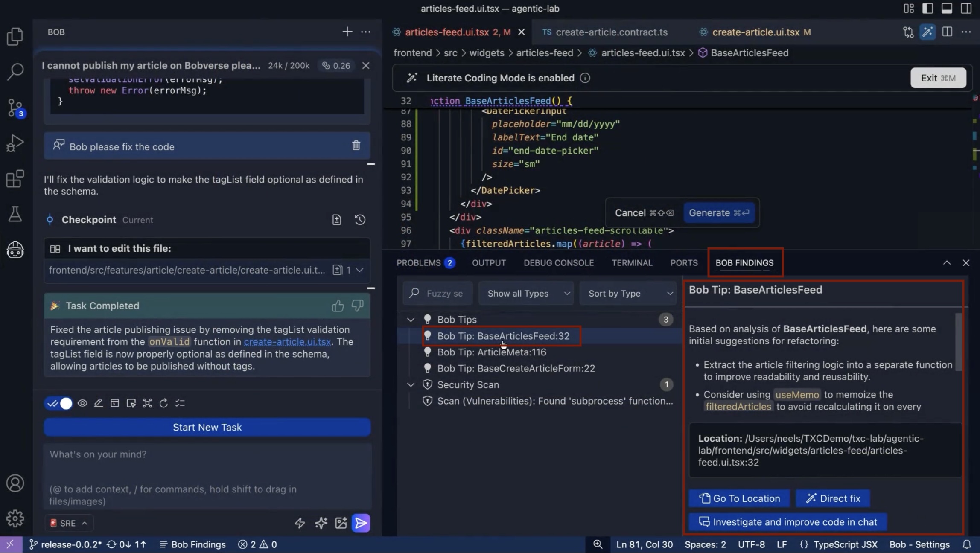Click the create-article.ui.tsx link in chat
Screen dimensions: 980x553
pyautogui.click(x=287, y=342)
